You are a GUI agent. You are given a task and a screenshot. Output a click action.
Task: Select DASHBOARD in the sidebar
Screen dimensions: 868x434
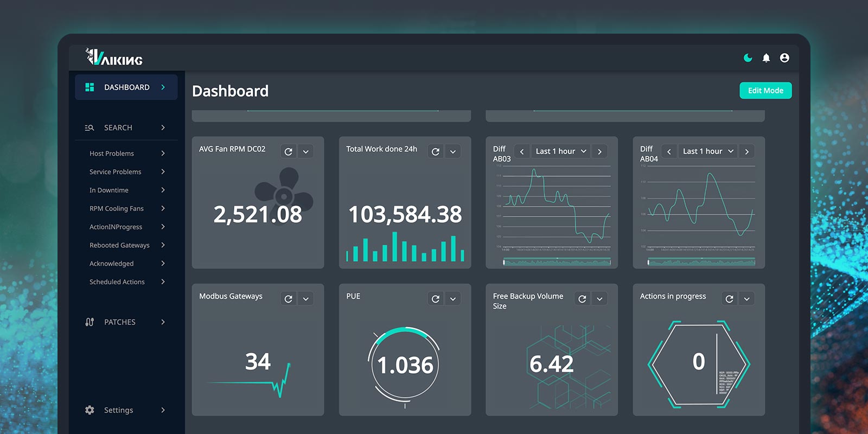126,87
